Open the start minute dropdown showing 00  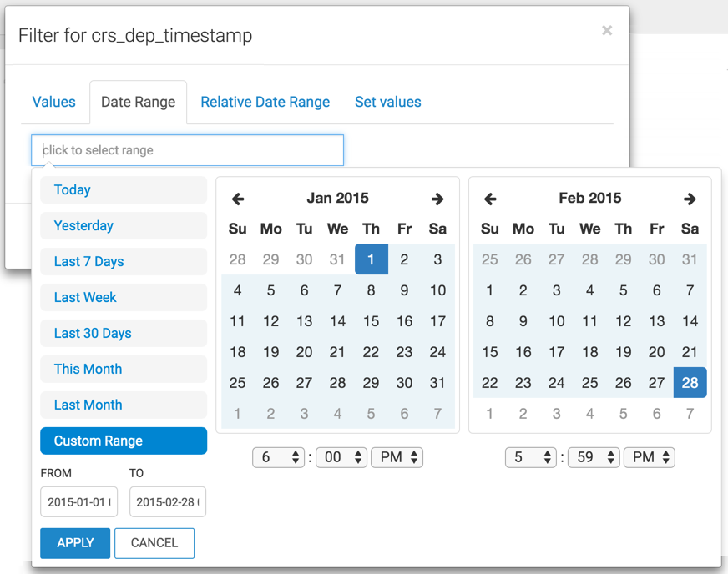tap(341, 457)
